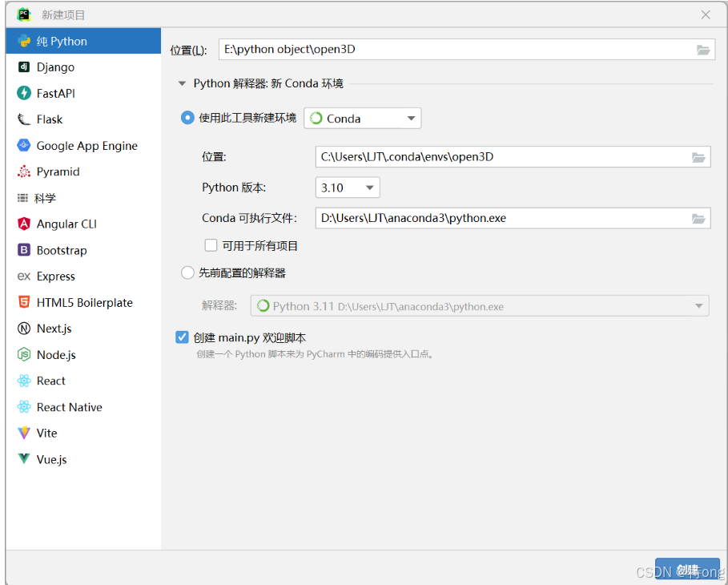Viewport: 728px width, 585px height.
Task: Select 先前配置的解释器 radio button
Action: (187, 272)
